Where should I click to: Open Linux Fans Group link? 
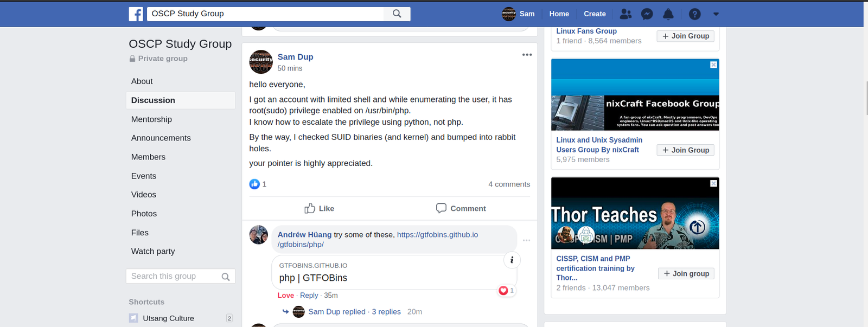[586, 31]
